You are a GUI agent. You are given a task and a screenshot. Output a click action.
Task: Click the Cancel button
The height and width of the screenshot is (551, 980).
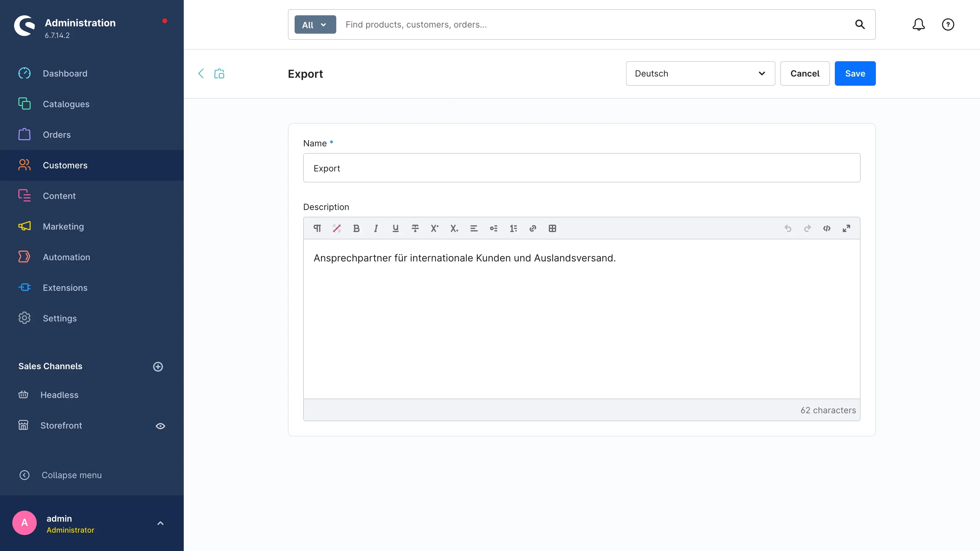click(x=805, y=73)
